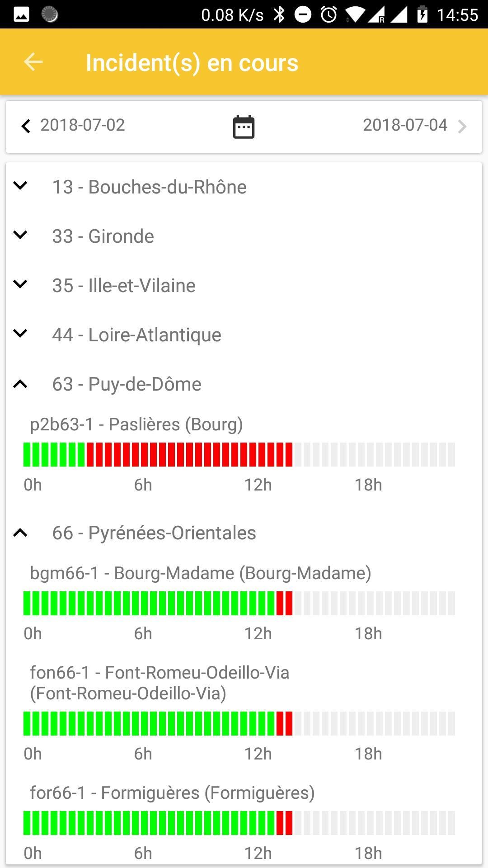
Task: Select next date 2018-07-04
Action: tap(405, 125)
